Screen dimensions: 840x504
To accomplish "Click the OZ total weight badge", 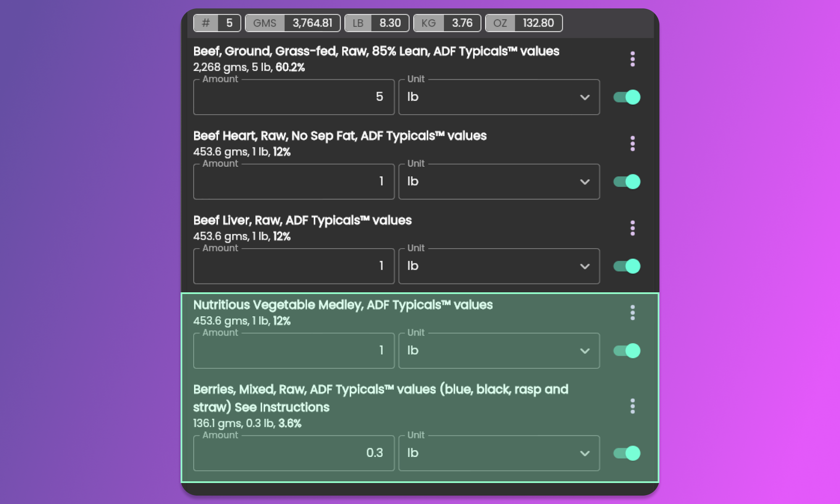I will (524, 23).
